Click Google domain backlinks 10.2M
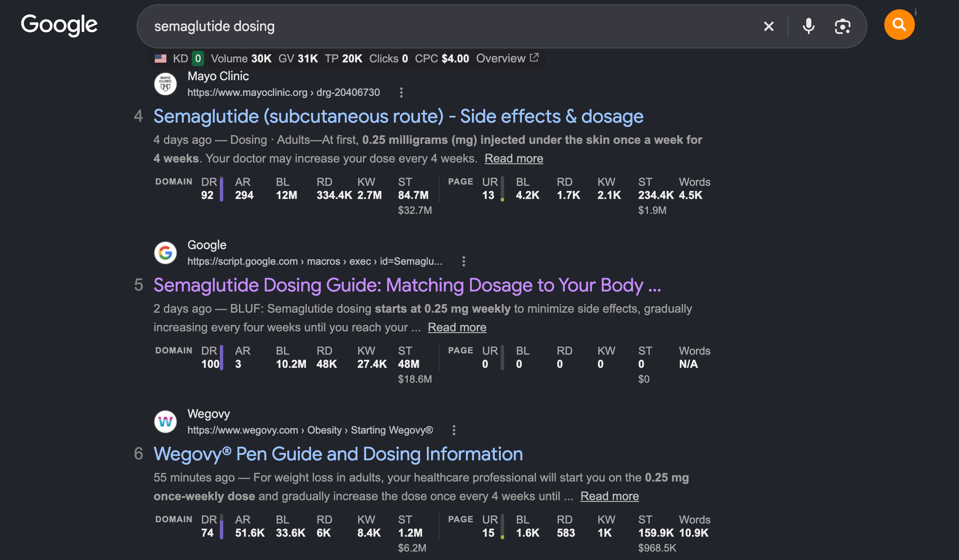 pos(291,364)
